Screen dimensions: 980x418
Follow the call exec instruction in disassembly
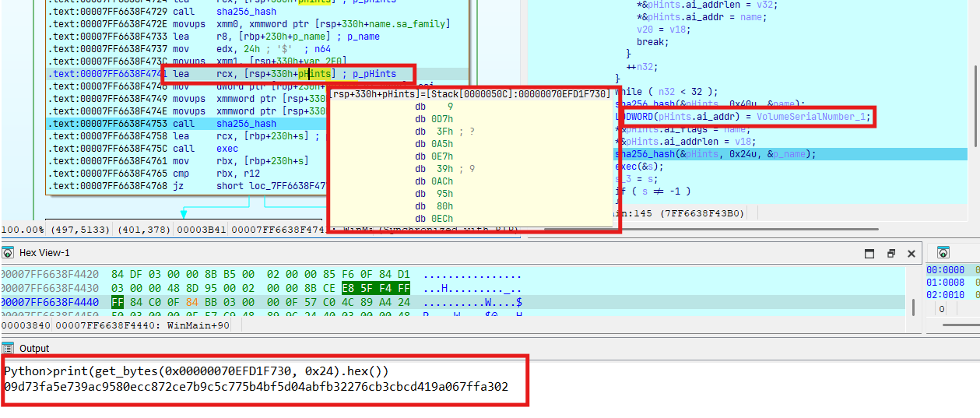click(227, 149)
